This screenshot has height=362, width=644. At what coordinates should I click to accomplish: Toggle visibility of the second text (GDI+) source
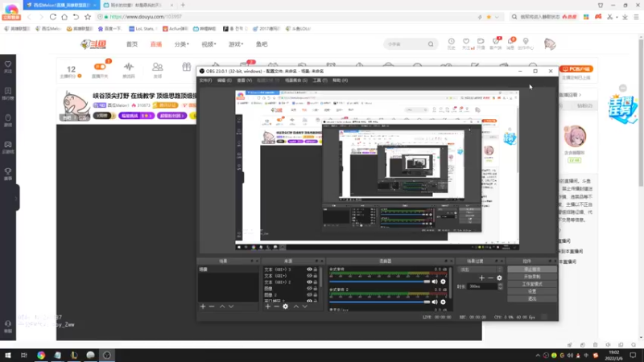(309, 276)
